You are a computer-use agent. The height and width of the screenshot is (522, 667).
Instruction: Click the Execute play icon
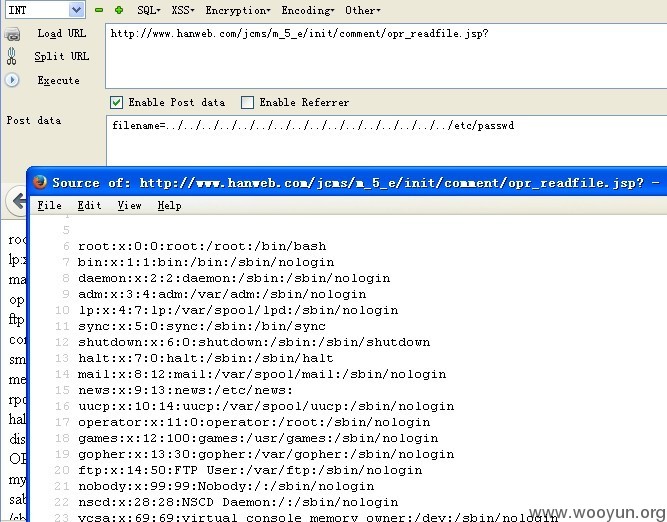pyautogui.click(x=12, y=80)
